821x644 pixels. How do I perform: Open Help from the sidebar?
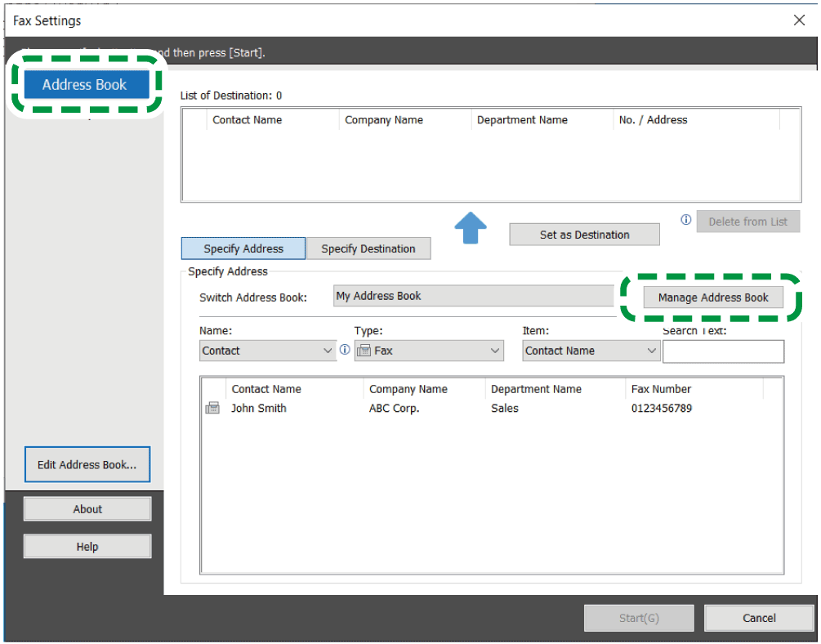tap(87, 547)
